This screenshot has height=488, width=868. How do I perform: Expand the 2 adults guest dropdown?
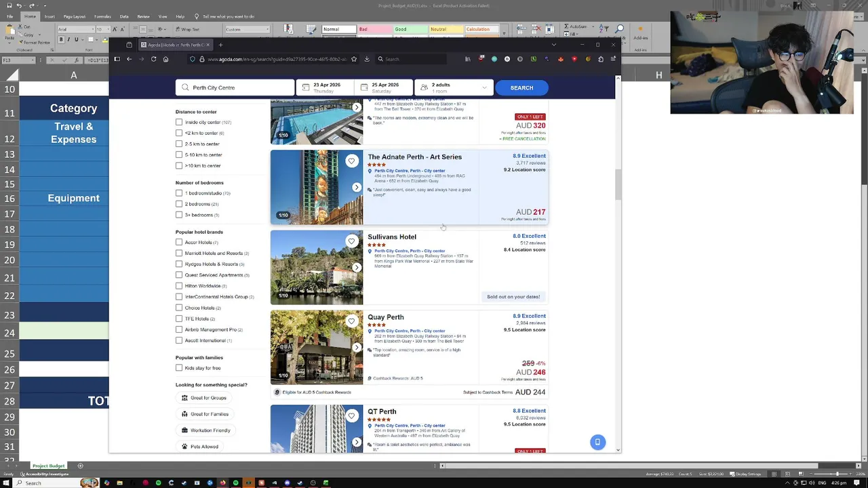(453, 87)
